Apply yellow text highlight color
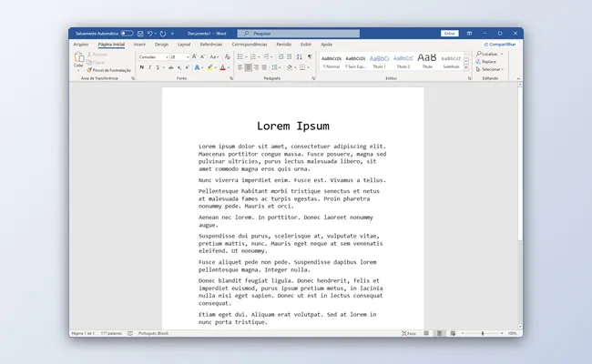This screenshot has width=592, height=364. 209,67
